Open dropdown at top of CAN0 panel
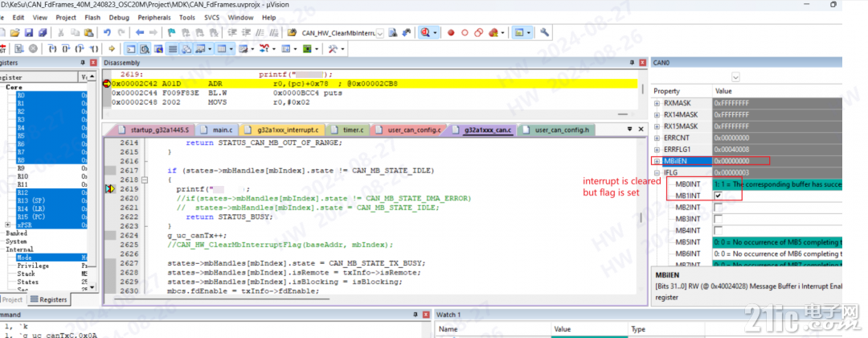 point(735,76)
